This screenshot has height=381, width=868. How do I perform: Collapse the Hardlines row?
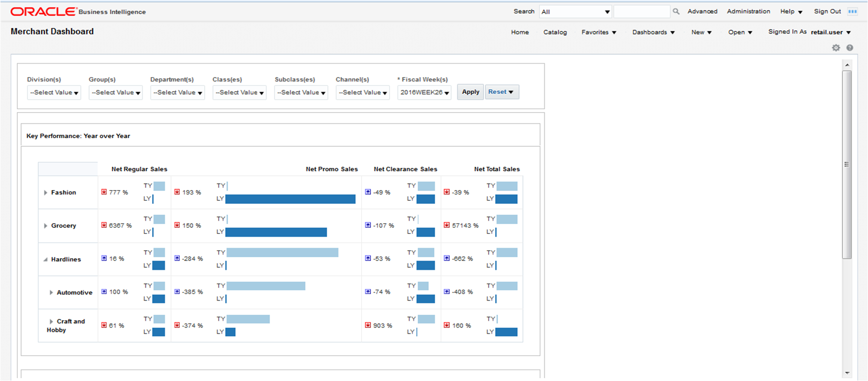point(45,259)
